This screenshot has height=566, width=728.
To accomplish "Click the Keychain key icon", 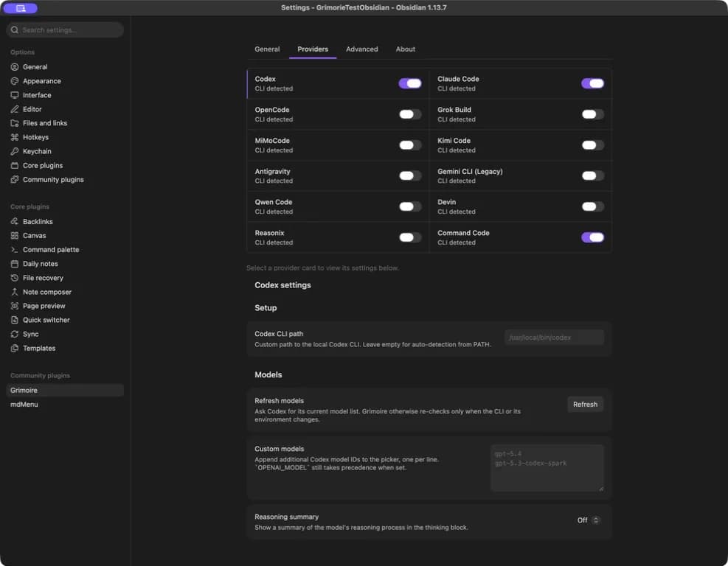I will click(x=15, y=151).
